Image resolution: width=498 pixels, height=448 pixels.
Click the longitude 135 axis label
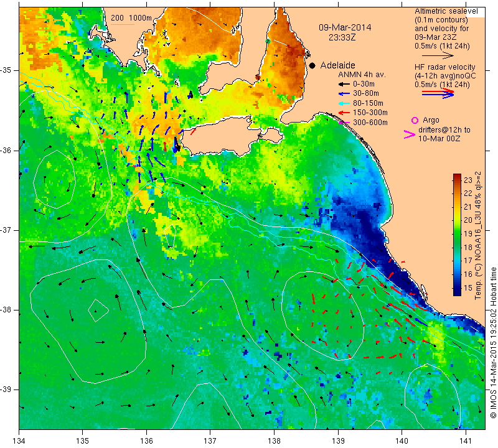tap(83, 441)
